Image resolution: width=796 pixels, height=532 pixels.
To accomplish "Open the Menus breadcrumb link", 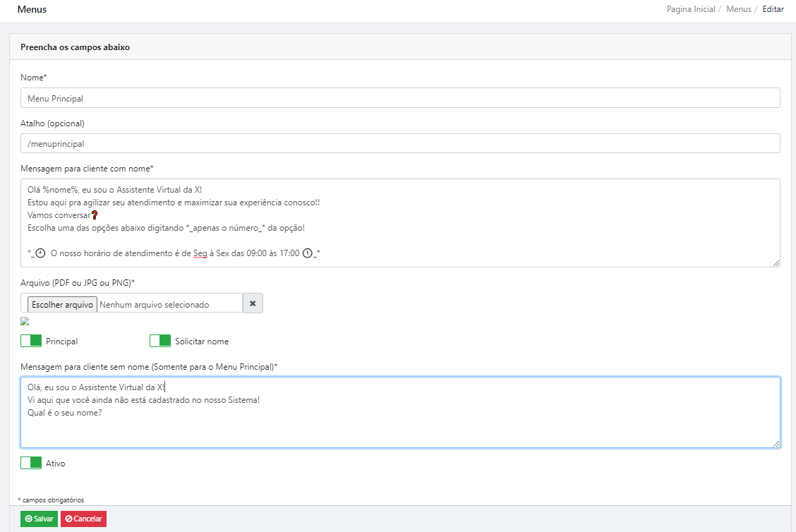I will coord(738,10).
